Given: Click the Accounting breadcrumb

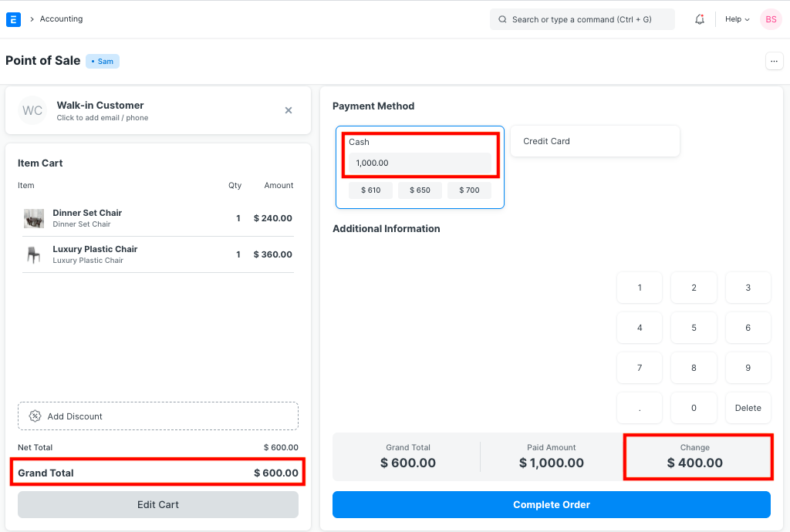Looking at the screenshot, I should click(61, 19).
